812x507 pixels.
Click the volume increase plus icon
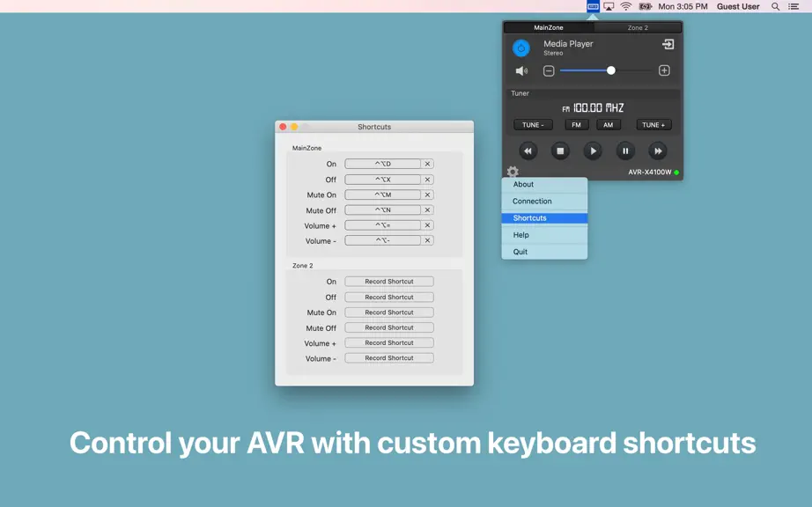pyautogui.click(x=664, y=70)
